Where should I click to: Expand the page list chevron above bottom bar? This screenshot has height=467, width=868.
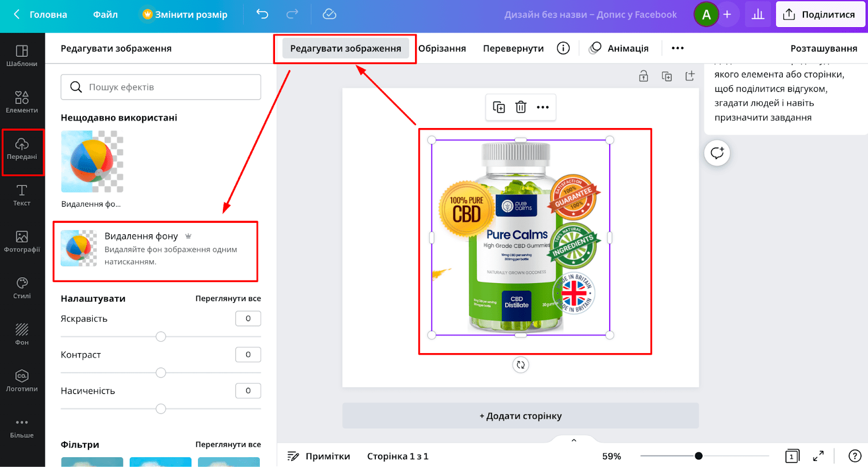coord(574,440)
